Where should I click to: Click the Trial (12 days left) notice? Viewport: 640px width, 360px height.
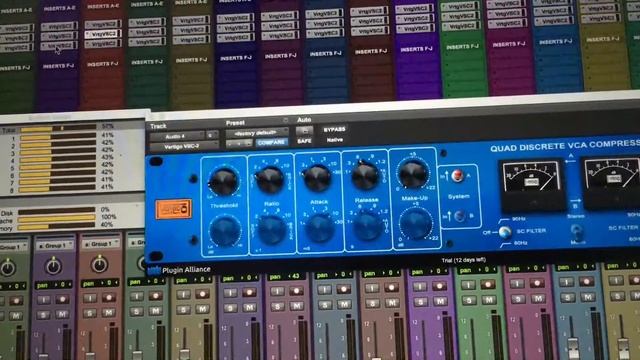click(463, 260)
